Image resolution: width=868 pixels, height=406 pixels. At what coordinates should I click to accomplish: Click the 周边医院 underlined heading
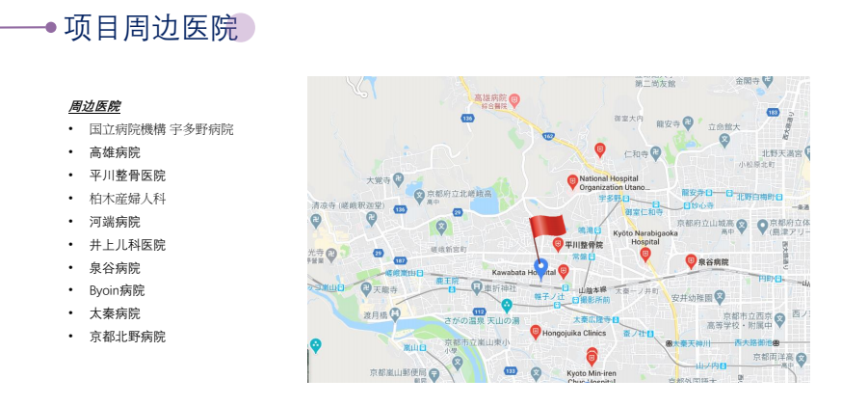pos(94,106)
